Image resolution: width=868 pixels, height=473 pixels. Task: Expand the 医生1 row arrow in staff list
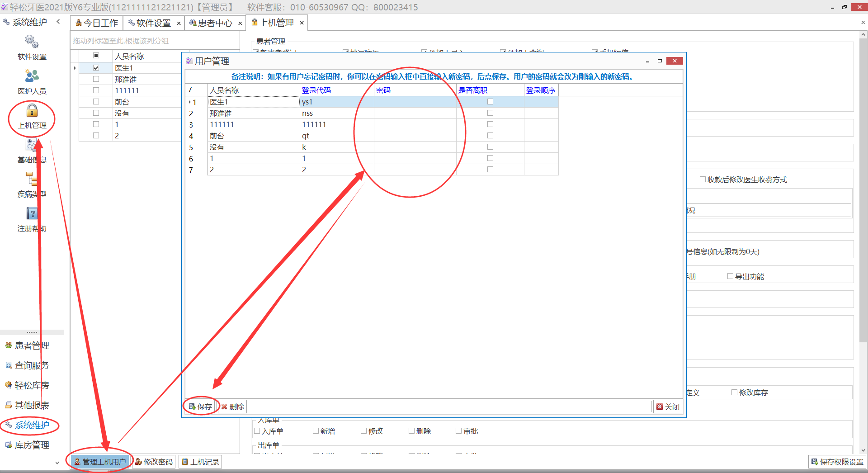(x=75, y=68)
